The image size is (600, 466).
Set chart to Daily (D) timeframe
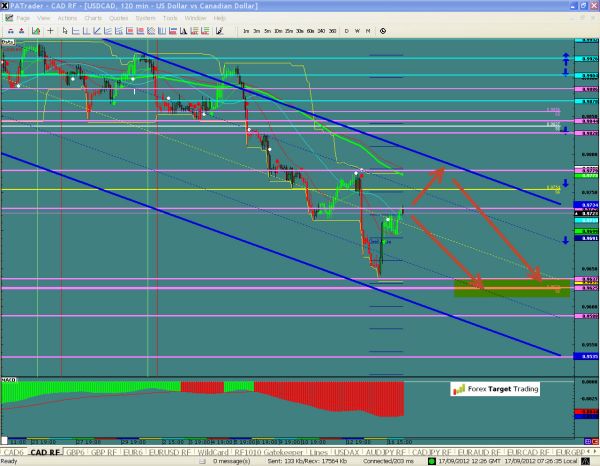(346, 32)
